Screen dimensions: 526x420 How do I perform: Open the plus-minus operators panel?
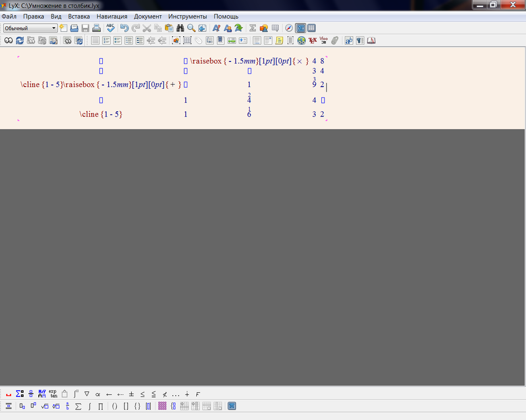point(131,394)
